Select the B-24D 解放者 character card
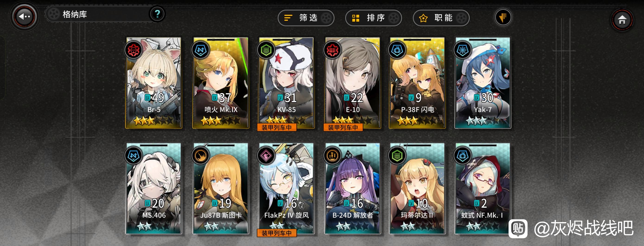Screen dimensions: 644x246 352,188
